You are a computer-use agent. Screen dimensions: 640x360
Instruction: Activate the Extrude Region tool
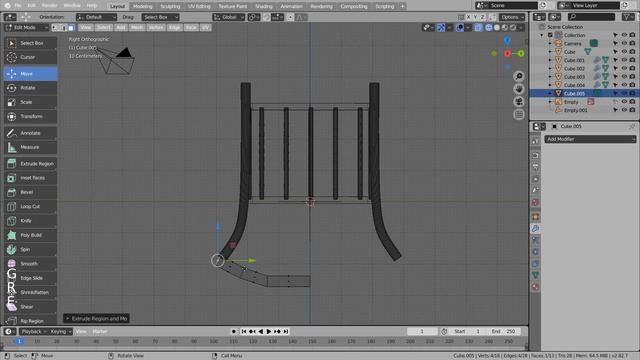[30, 164]
